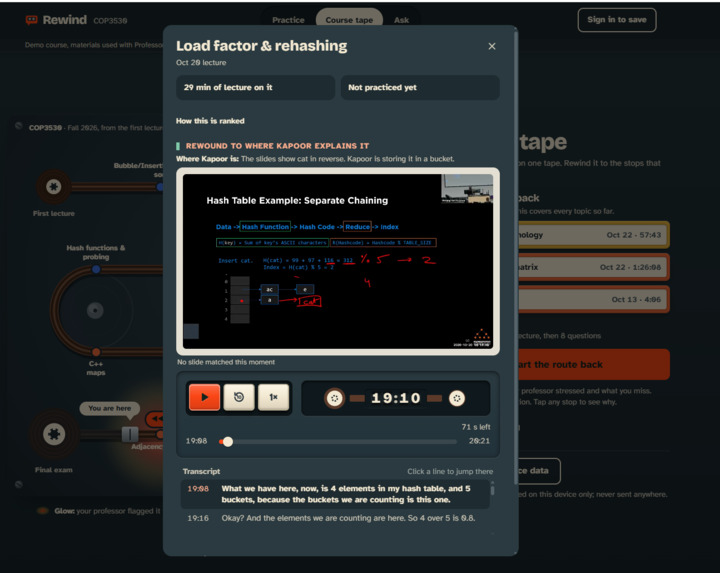Open the 'Oct 22 · 57:43' stop card

pos(593,235)
